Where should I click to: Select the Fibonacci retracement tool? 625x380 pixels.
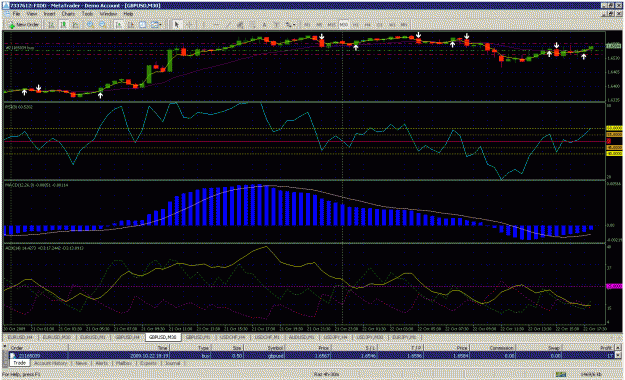pyautogui.click(x=252, y=25)
